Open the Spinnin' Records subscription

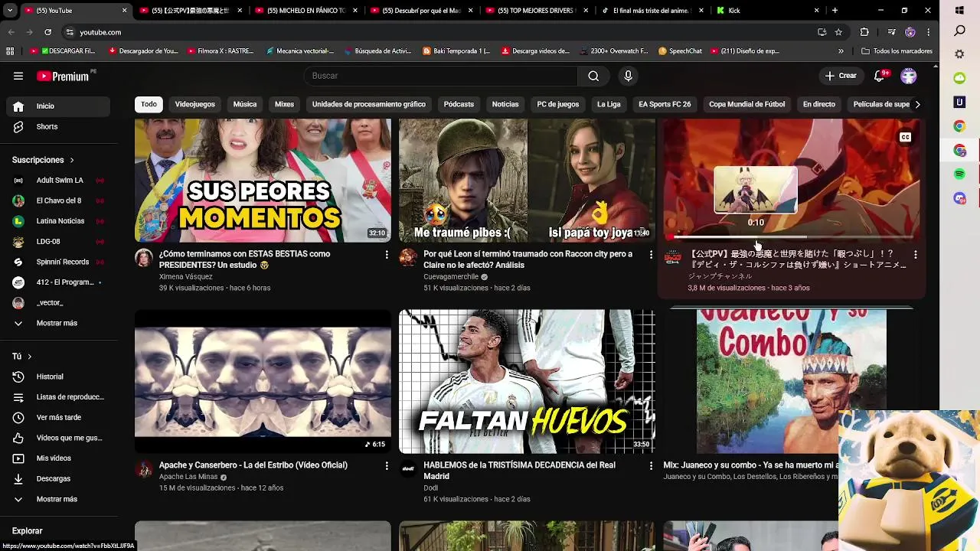58,262
